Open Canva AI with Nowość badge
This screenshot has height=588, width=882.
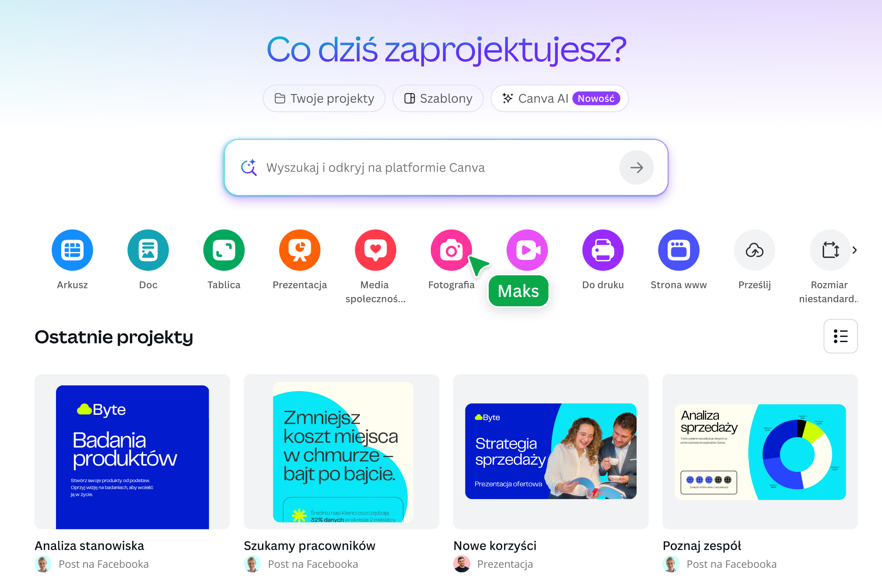[560, 98]
